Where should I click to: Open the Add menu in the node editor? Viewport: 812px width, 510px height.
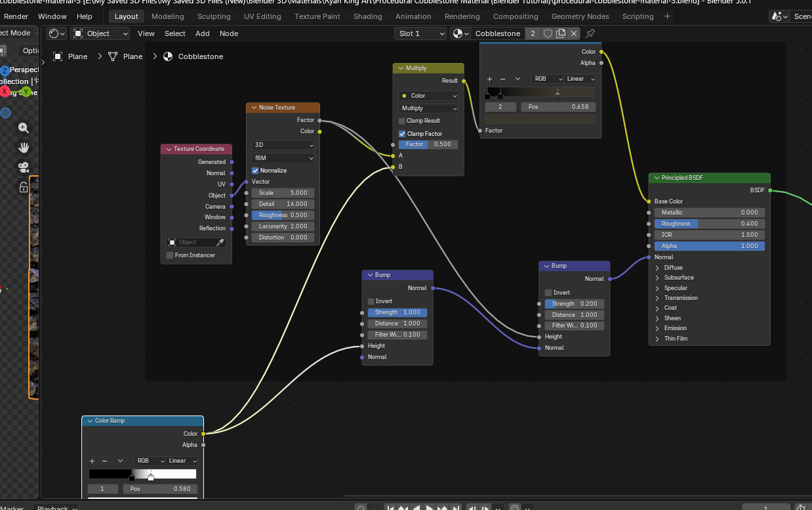(x=203, y=33)
